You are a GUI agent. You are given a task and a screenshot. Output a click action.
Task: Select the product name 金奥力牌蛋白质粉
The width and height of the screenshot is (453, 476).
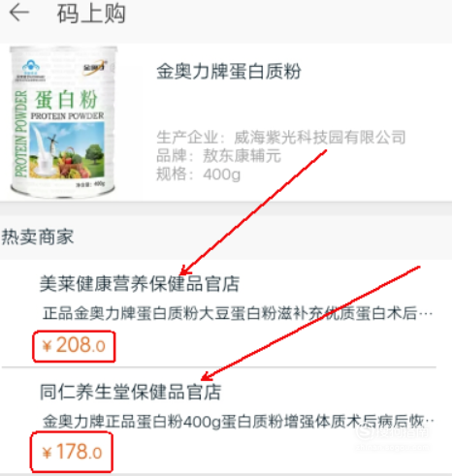tap(229, 71)
